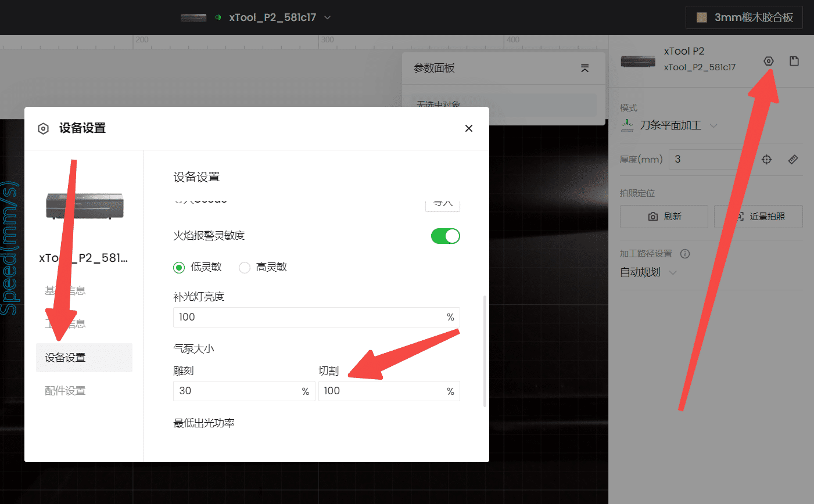Click the 补光灯亮度 input field
The height and width of the screenshot is (504, 814).
tap(317, 317)
